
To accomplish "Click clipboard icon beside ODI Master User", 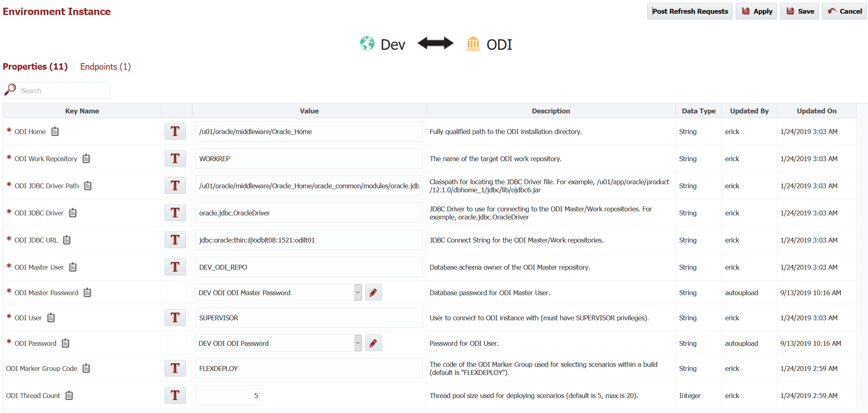I will pyautogui.click(x=73, y=267).
